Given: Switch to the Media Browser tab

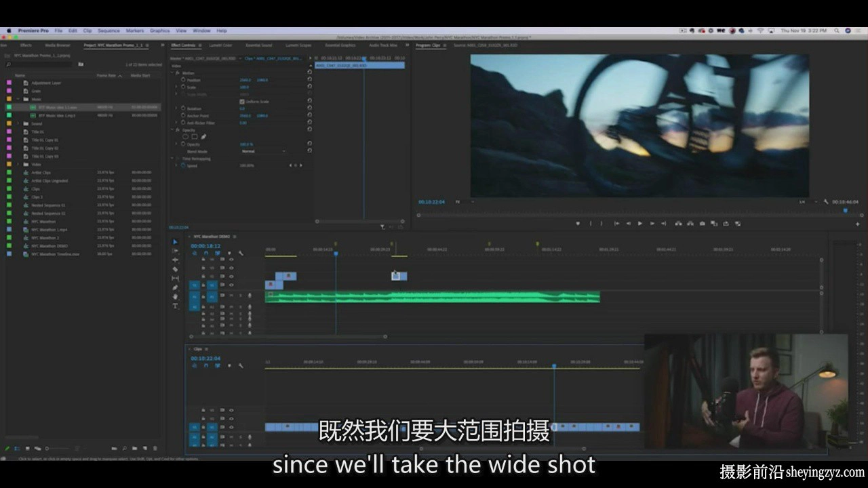Looking at the screenshot, I should pos(58,45).
